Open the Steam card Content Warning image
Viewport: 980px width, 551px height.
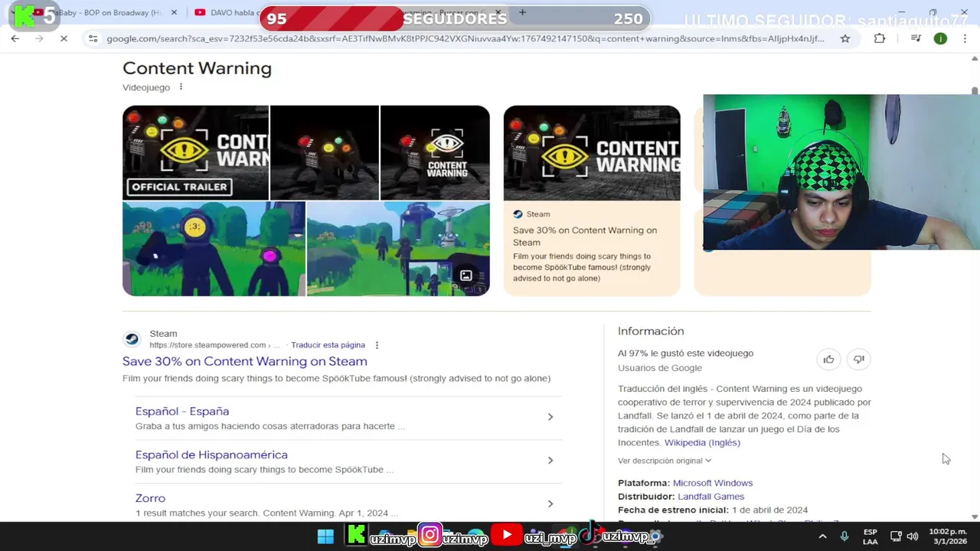(x=592, y=153)
